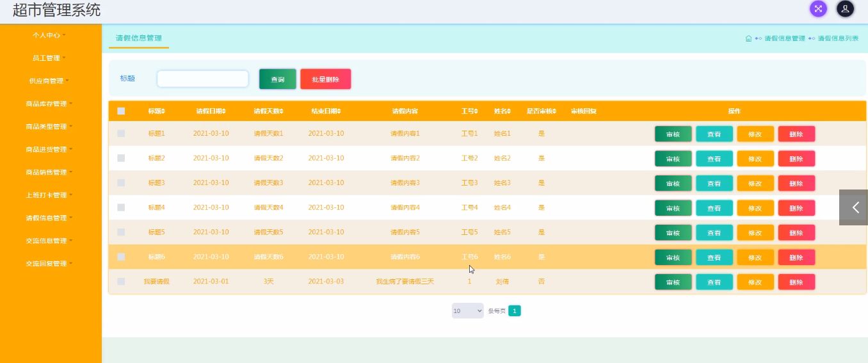
Task: Click the cell 请假内容4
Action: pos(405,207)
